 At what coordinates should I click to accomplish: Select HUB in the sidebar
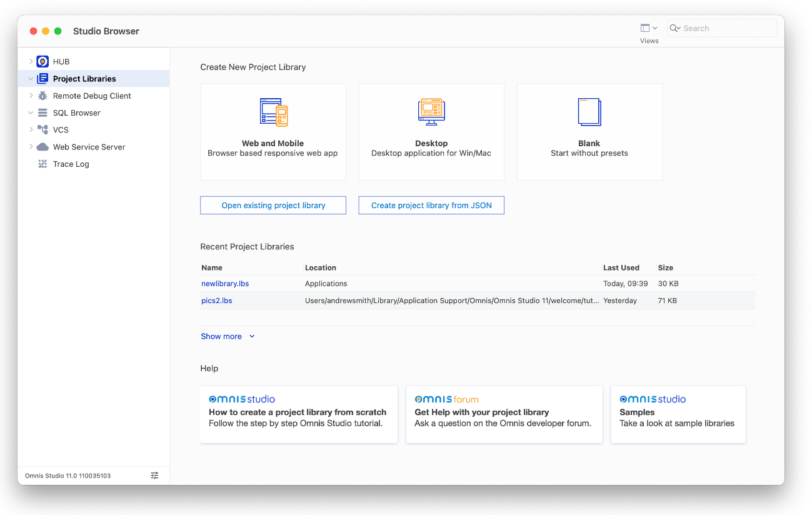coord(61,61)
